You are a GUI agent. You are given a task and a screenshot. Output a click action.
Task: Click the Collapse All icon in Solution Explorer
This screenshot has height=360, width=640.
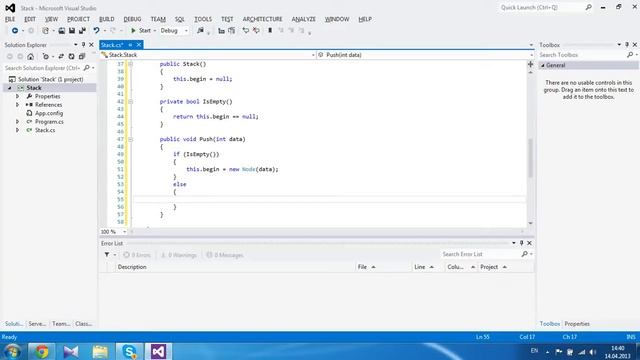coord(82,56)
